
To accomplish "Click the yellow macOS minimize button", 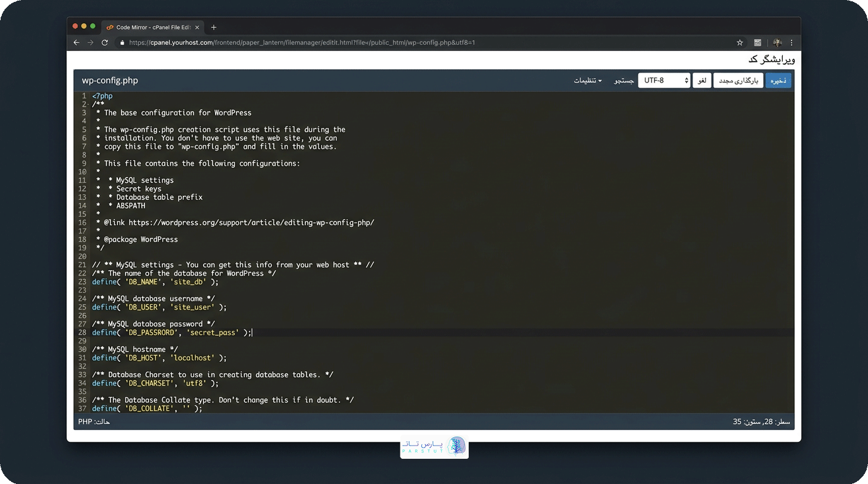I will pyautogui.click(x=84, y=26).
